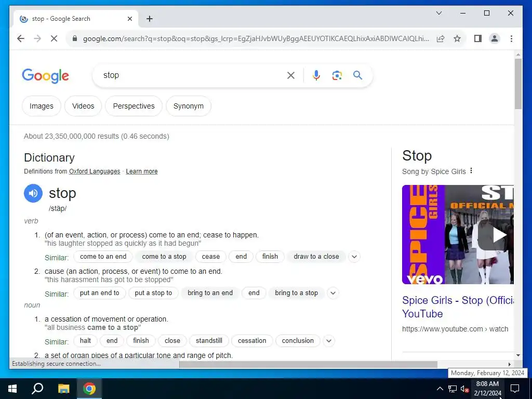Open search by image camera icon
This screenshot has height=399, width=532.
click(x=337, y=75)
